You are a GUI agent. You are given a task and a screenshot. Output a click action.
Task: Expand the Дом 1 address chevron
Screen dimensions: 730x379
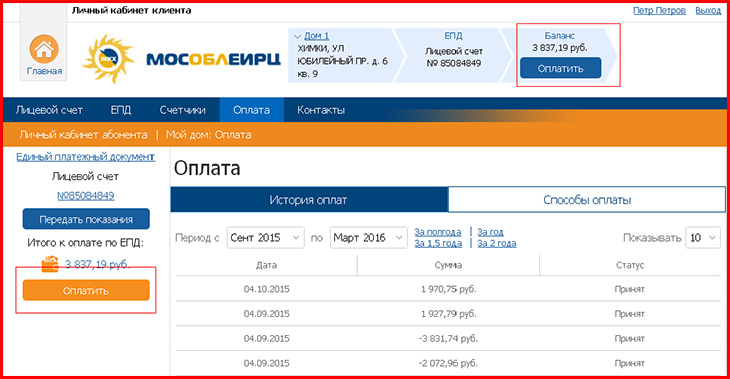297,36
